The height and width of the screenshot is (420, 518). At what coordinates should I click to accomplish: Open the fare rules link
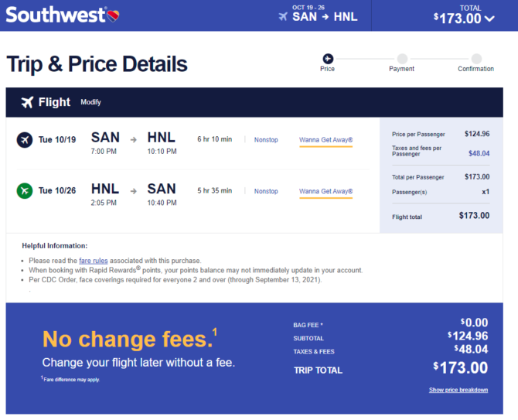93,261
